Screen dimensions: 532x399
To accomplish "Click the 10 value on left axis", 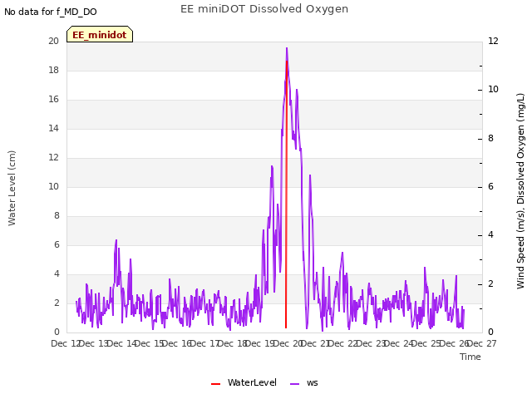I will tap(53, 186).
